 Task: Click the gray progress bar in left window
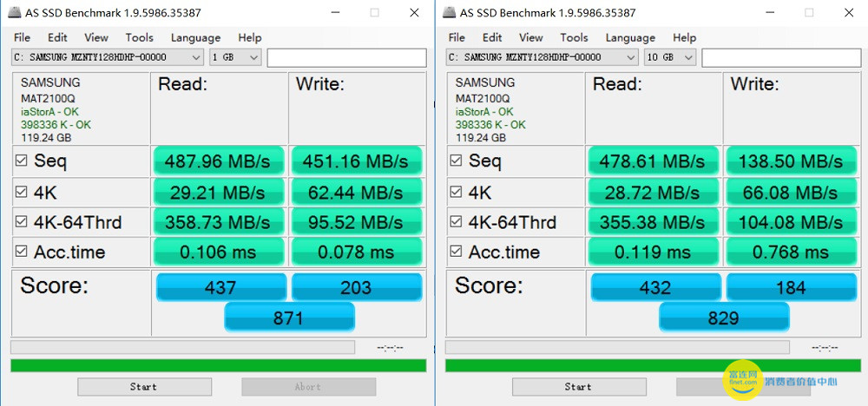(x=182, y=347)
